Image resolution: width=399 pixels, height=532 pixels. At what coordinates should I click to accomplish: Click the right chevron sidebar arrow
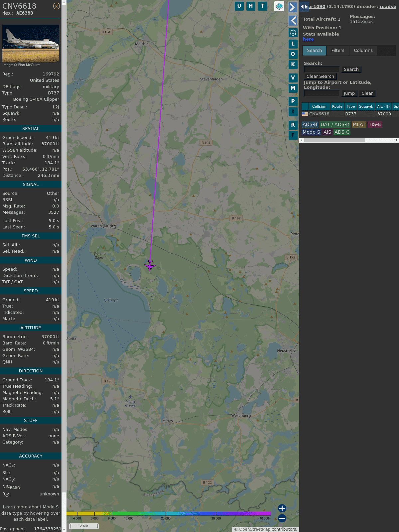pos(293,7)
